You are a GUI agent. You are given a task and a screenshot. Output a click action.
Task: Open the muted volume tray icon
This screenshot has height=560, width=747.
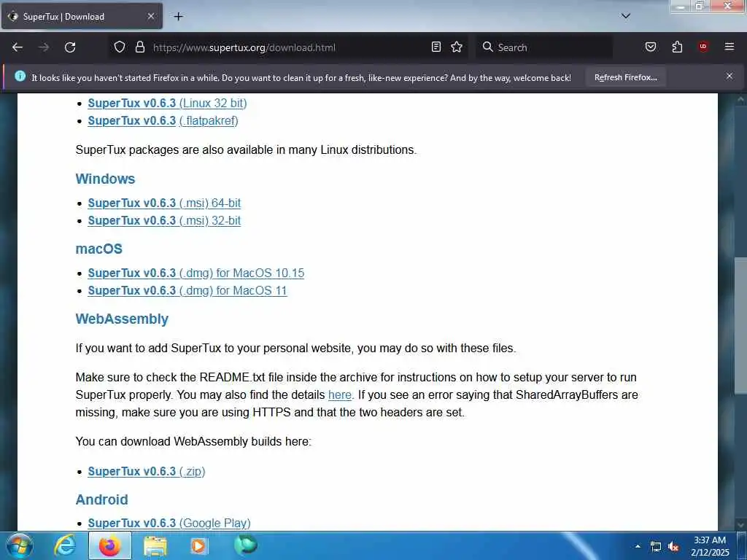(673, 547)
